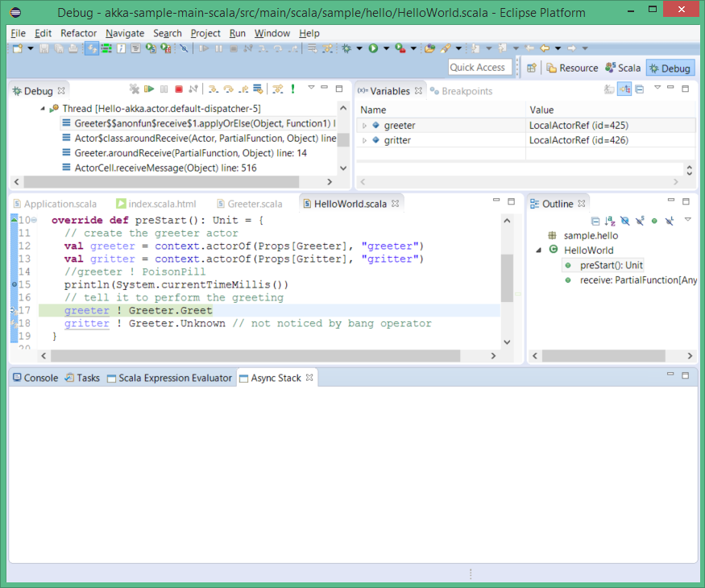Switch to the Resource perspective

[572, 68]
